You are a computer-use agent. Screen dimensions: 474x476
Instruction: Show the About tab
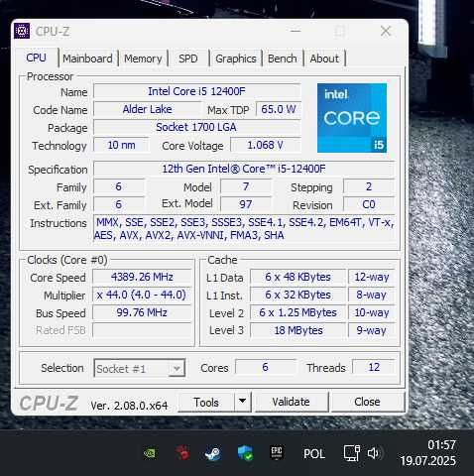click(324, 59)
